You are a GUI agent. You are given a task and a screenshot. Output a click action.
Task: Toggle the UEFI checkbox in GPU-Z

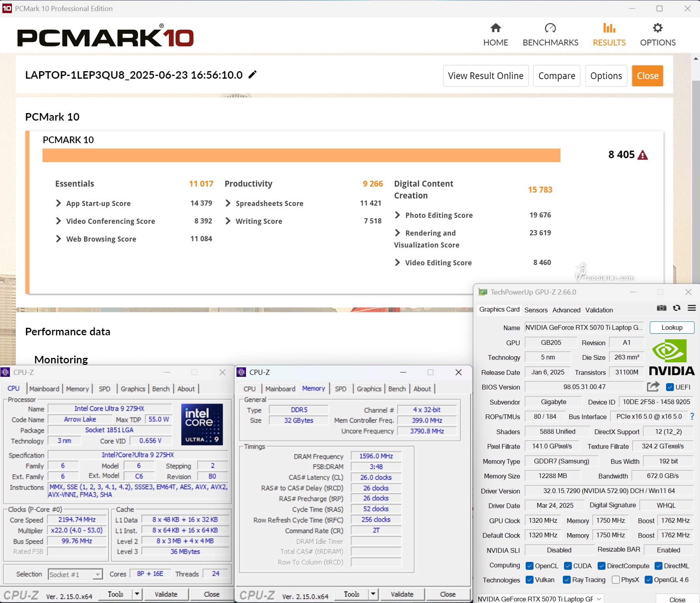pyautogui.click(x=670, y=387)
